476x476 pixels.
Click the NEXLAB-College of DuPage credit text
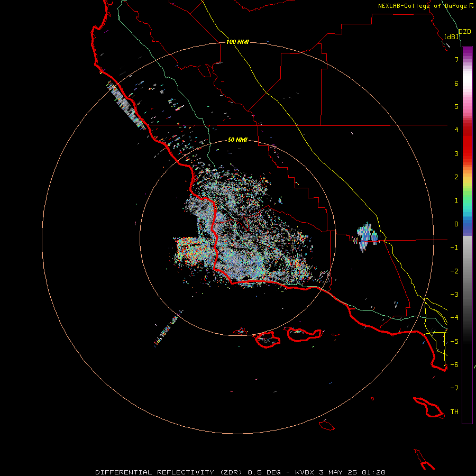tap(425, 6)
